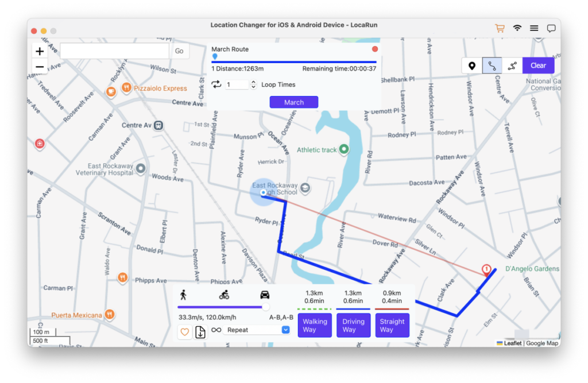The image size is (588, 383).
Task: Click Puerta Mexicana restaurant marker
Action: coord(110,314)
